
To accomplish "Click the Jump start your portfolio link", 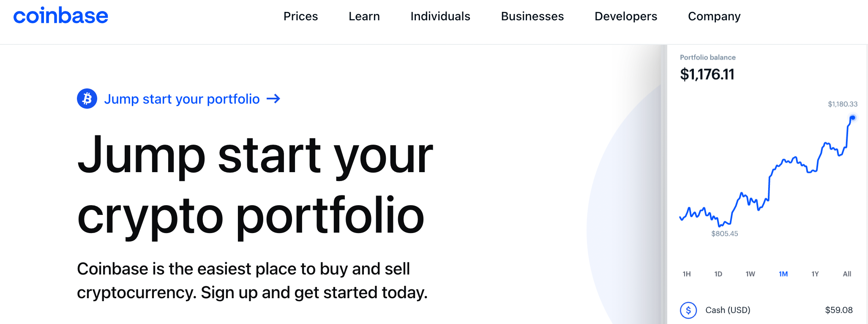I will click(182, 99).
